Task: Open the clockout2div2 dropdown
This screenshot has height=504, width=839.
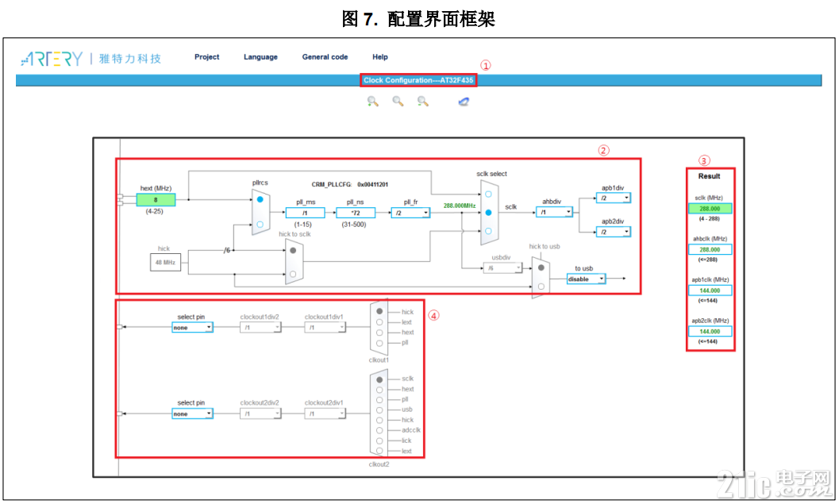Action: click(x=260, y=414)
